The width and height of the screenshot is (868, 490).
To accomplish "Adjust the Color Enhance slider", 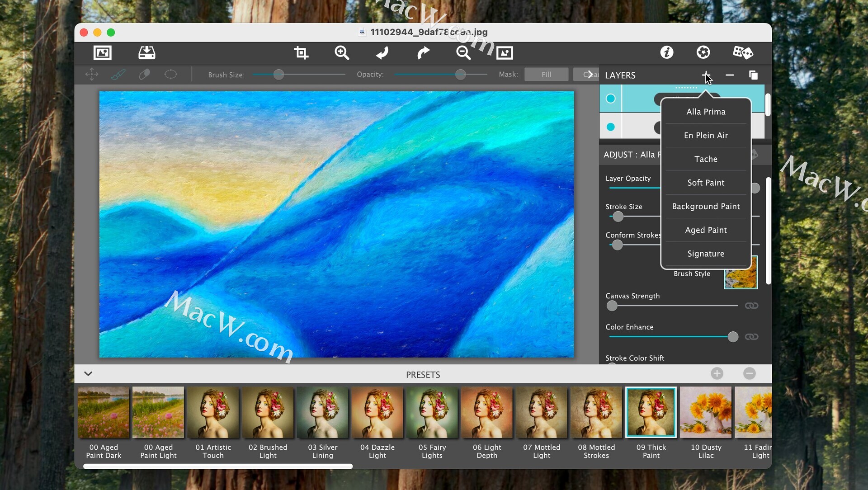I will (733, 337).
